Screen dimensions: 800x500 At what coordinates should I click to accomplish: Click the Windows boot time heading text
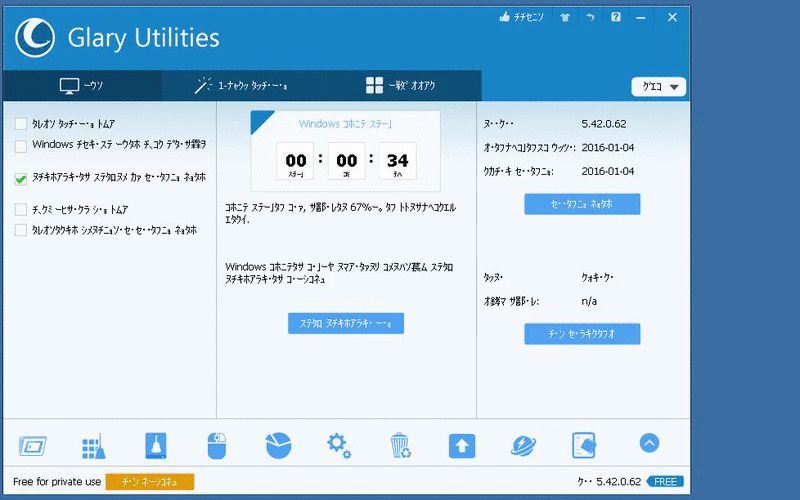point(345,124)
